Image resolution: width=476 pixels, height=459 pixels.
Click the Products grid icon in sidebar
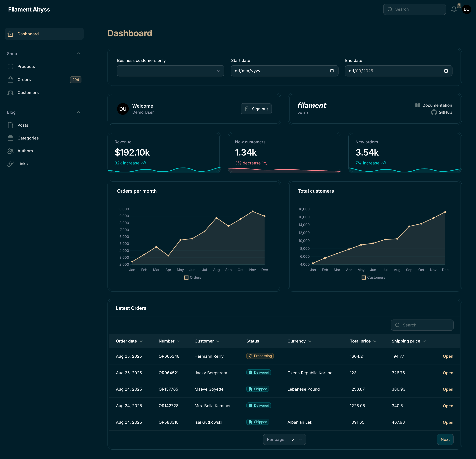coord(10,66)
